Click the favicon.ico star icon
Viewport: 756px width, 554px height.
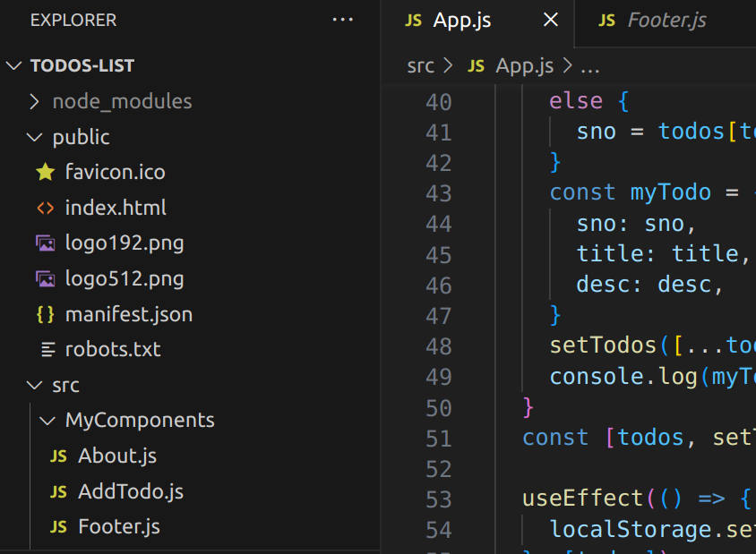pos(45,172)
